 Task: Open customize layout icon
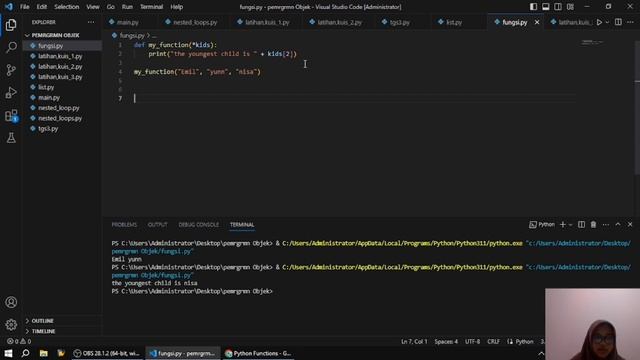point(570,7)
